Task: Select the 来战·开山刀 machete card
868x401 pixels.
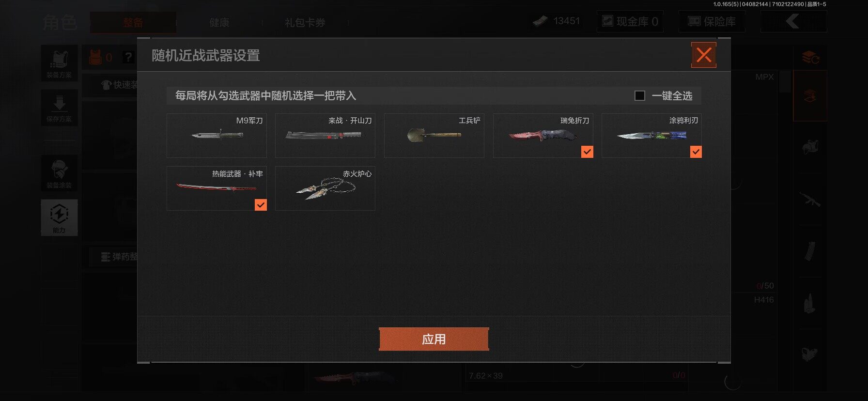Action: point(325,136)
